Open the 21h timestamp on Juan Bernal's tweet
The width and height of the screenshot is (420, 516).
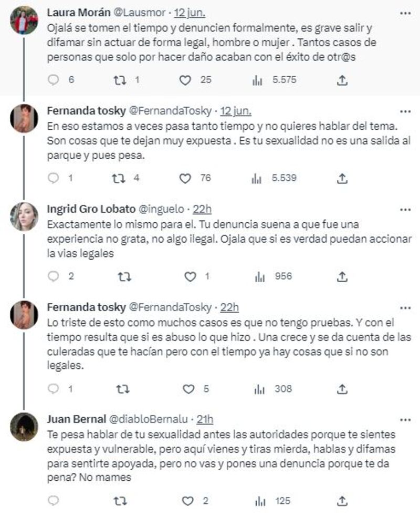[x=205, y=419]
